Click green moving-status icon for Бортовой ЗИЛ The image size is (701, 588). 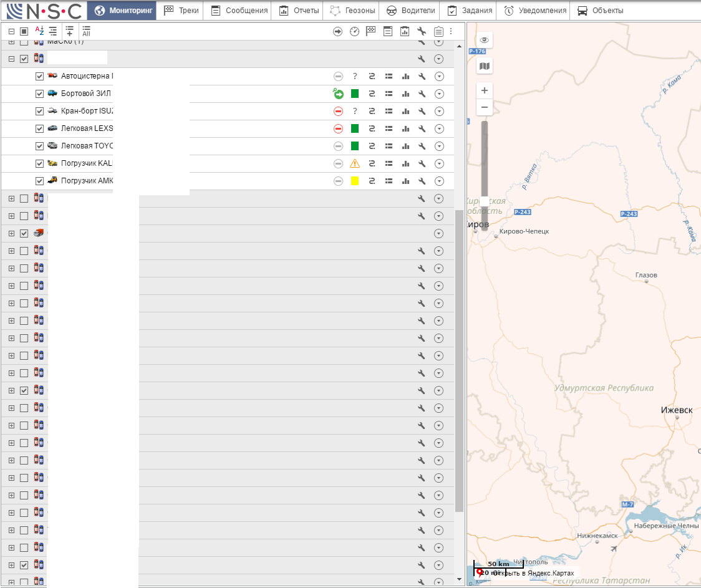pos(338,94)
